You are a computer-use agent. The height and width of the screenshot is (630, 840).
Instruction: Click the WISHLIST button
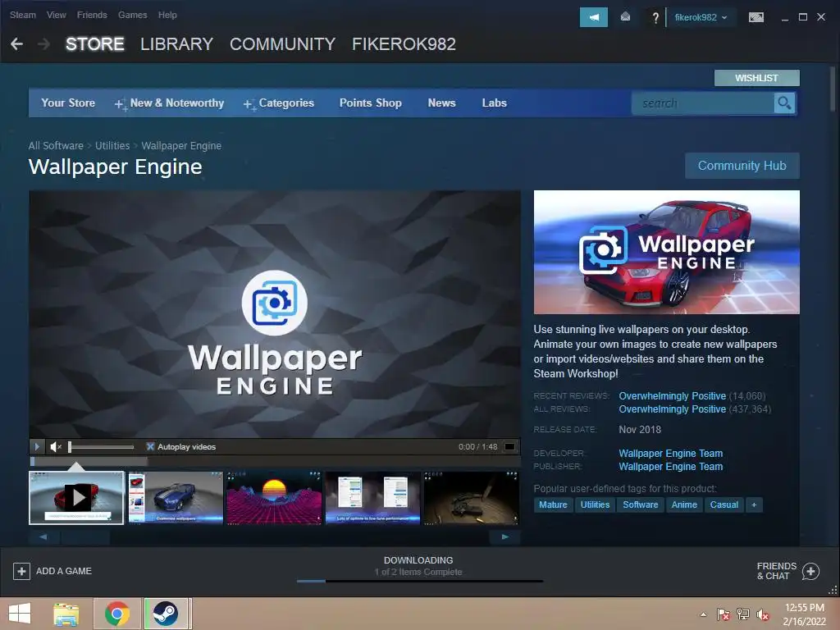[x=756, y=78]
